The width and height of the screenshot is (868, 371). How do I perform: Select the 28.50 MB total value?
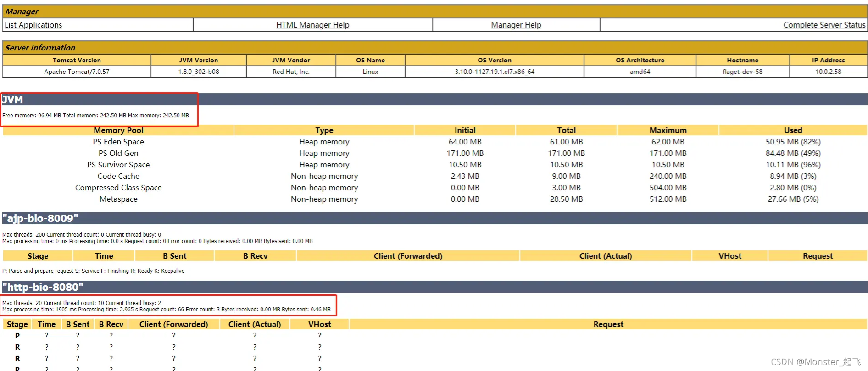pyautogui.click(x=566, y=199)
